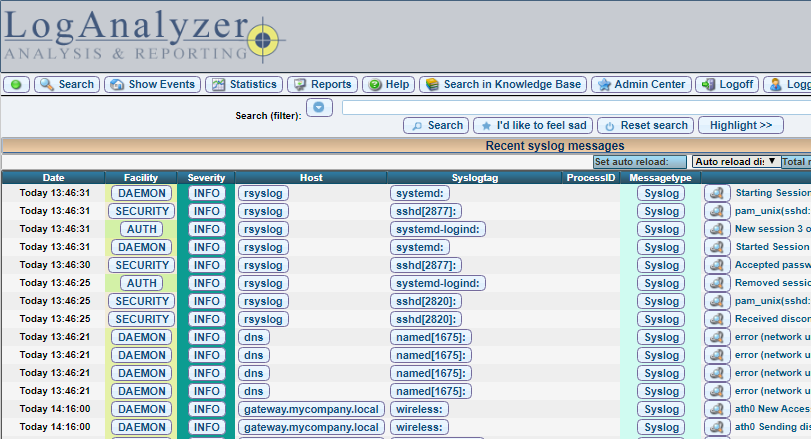Image resolution: width=811 pixels, height=439 pixels.
Task: Open the Search menu item
Action: [67, 84]
